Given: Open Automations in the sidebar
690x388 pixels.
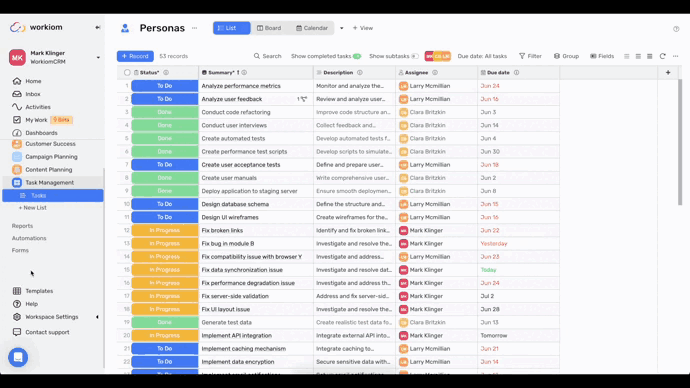Looking at the screenshot, I should (x=29, y=238).
